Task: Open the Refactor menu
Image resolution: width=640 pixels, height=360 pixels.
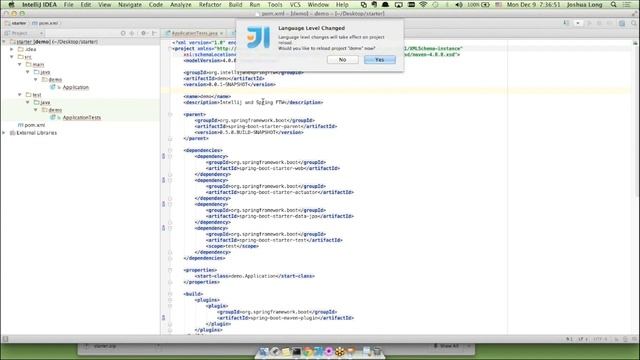Action: pyautogui.click(x=210, y=4)
